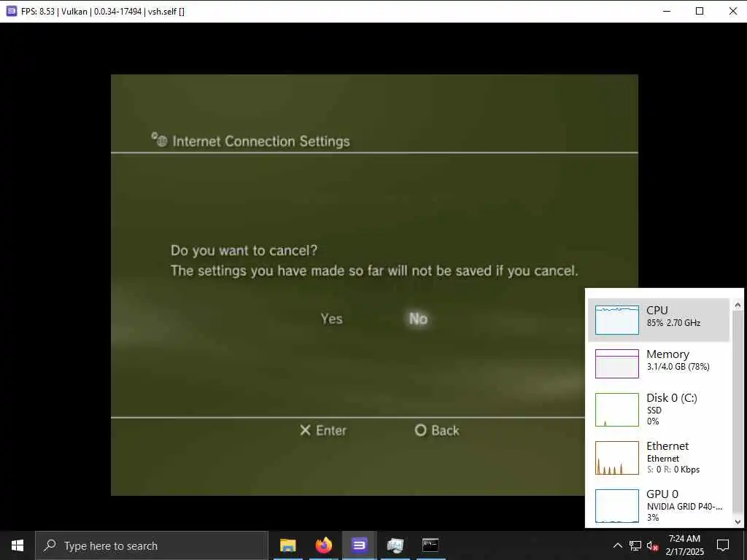Open the Command Prompt taskbar button

point(430,545)
